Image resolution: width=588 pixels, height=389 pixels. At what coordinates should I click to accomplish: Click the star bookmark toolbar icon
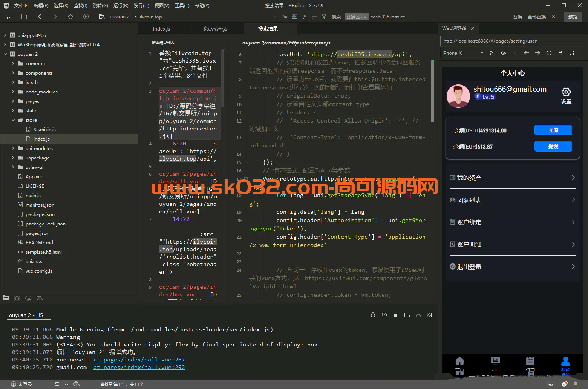click(x=70, y=17)
